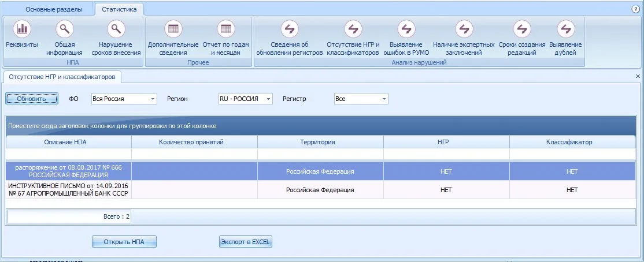Sort by НГР column header
This screenshot has height=262, width=644.
tap(446, 142)
